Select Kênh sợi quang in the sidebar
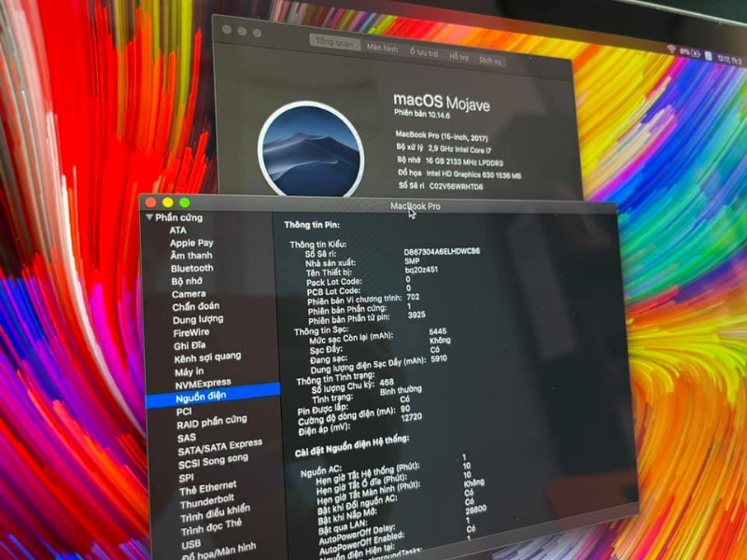The image size is (747, 560). pos(207,357)
